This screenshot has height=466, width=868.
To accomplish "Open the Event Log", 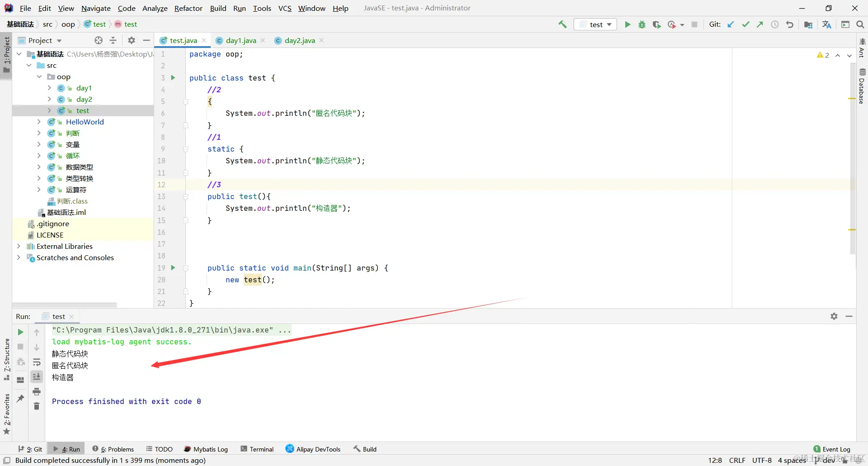I will (x=832, y=449).
